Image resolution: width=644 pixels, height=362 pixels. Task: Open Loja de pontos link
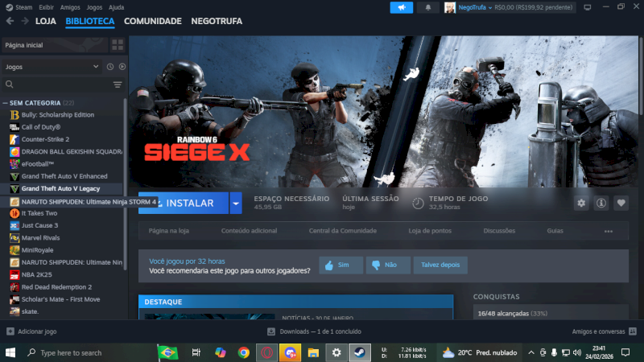[x=430, y=231]
